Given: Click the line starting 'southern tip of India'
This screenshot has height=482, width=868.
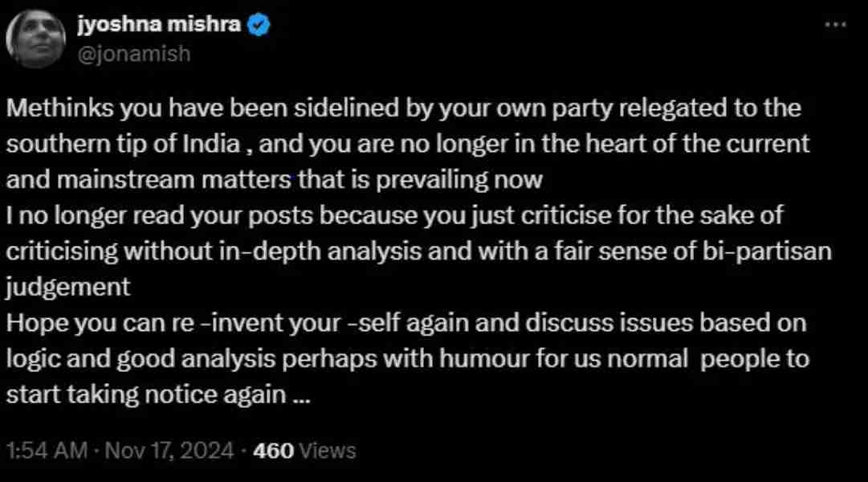Looking at the screenshot, I should click(x=408, y=145).
